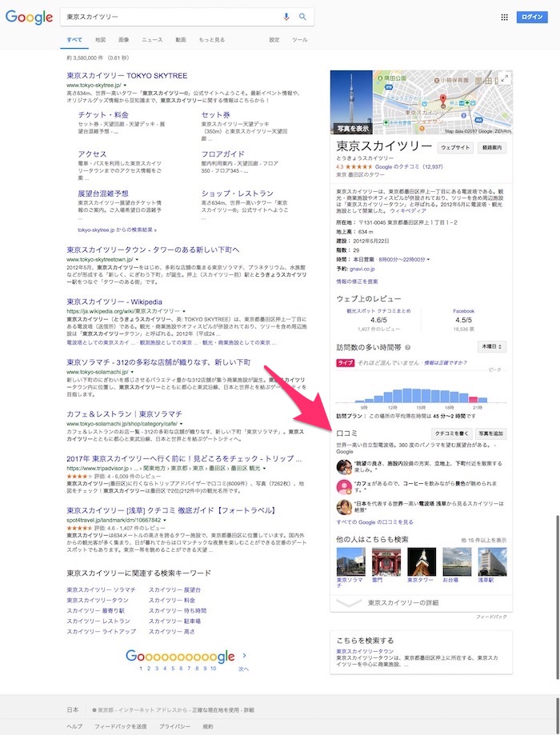The height and width of the screenshot is (735, 560).
Task: Click the microphone voice search icon
Action: (287, 17)
